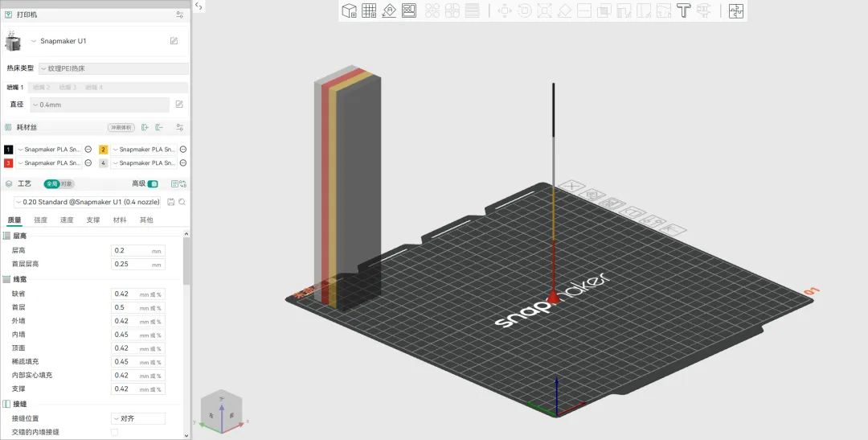Open the 直径 0.4mm nozzle dropdown

100,105
